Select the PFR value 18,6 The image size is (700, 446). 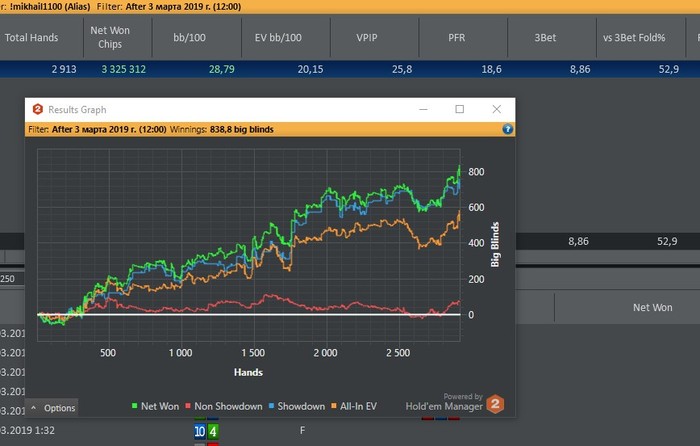click(491, 70)
